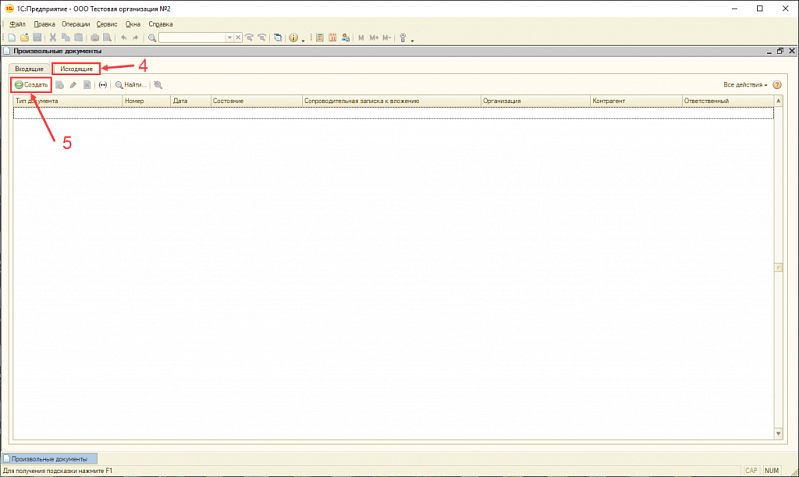799x477 pixels.
Task: Click the date interval (↔) icon
Action: click(103, 85)
